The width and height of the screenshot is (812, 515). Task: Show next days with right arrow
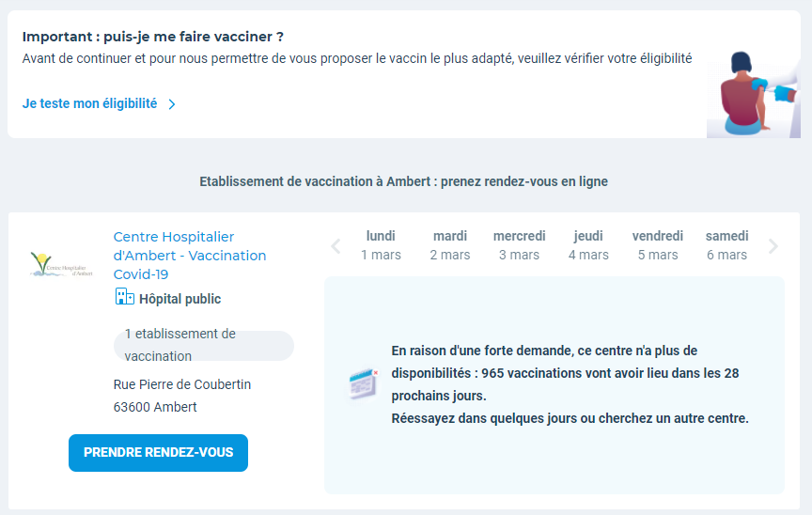click(x=773, y=247)
